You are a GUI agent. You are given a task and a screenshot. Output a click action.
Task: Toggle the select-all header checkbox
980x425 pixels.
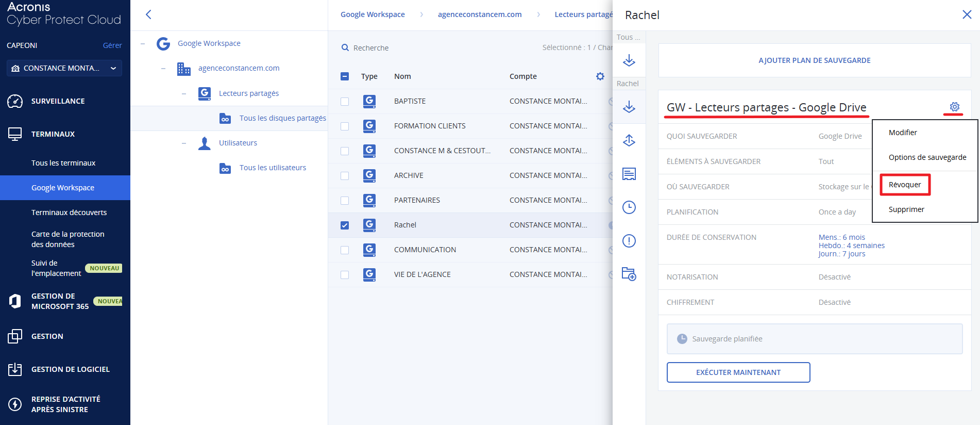click(345, 76)
